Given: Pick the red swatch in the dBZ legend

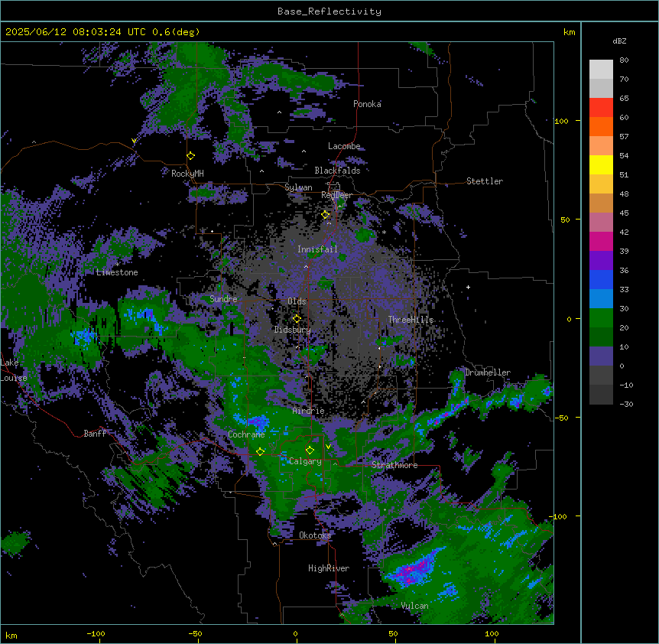Looking at the screenshot, I should click(601, 108).
